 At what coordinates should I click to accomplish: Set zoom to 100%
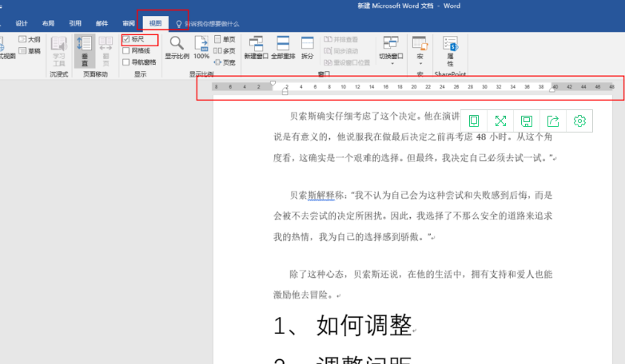201,48
